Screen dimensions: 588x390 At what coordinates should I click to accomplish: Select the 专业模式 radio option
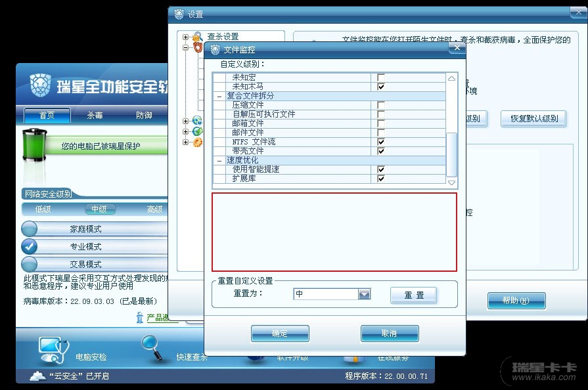(30, 246)
